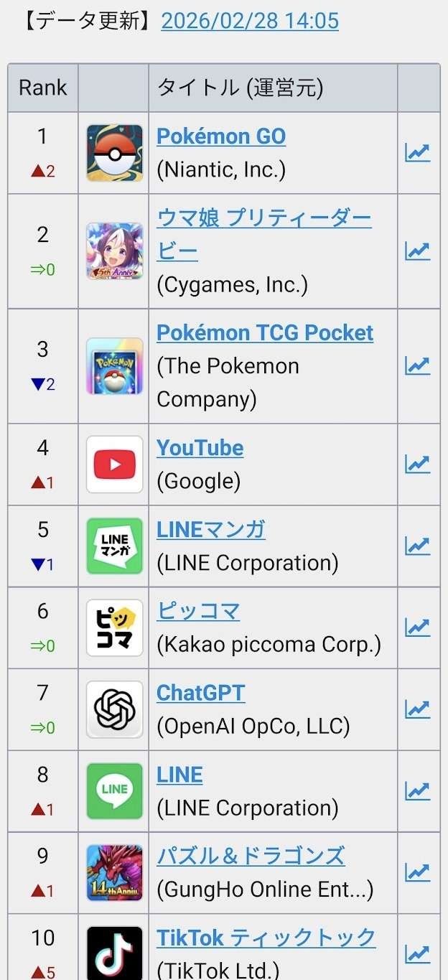View ranking graph for ChatGPT row

(x=417, y=709)
